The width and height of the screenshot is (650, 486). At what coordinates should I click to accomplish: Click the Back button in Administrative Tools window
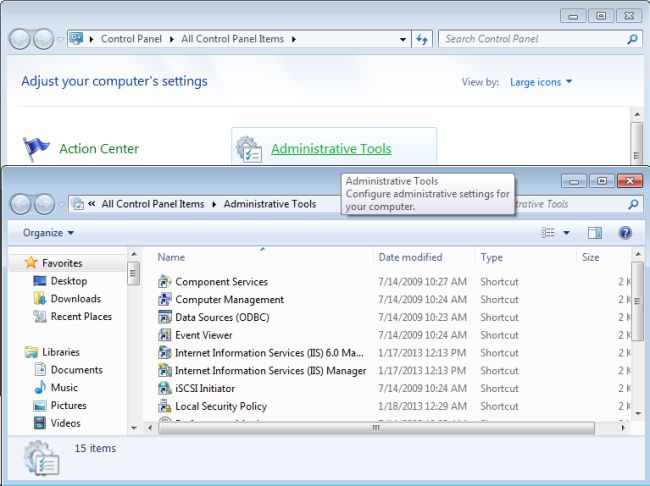coord(20,204)
